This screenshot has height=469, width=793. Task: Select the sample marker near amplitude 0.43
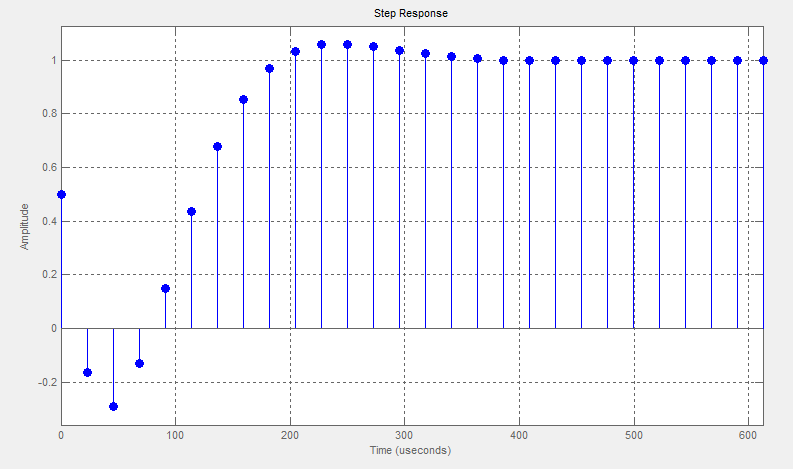191,211
